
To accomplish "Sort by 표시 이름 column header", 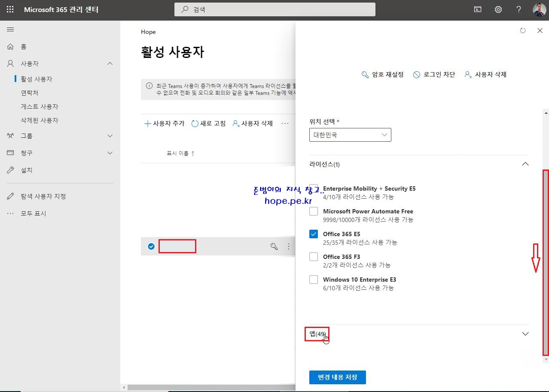I will [x=180, y=153].
